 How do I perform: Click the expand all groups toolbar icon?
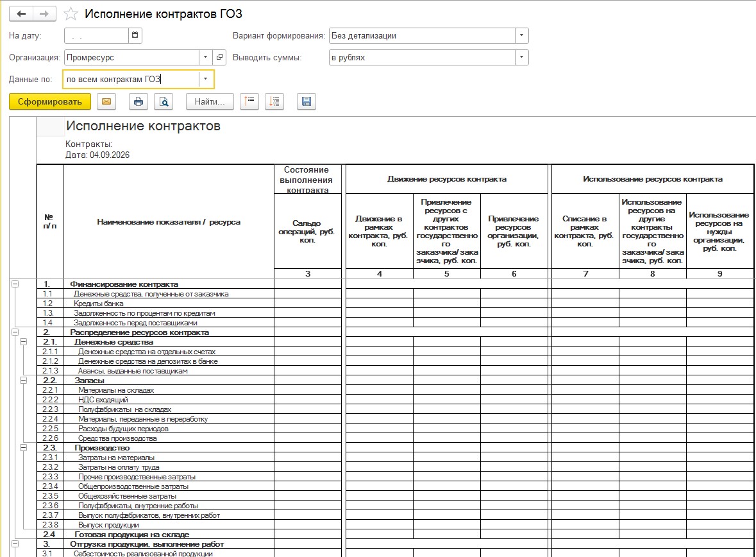click(274, 101)
